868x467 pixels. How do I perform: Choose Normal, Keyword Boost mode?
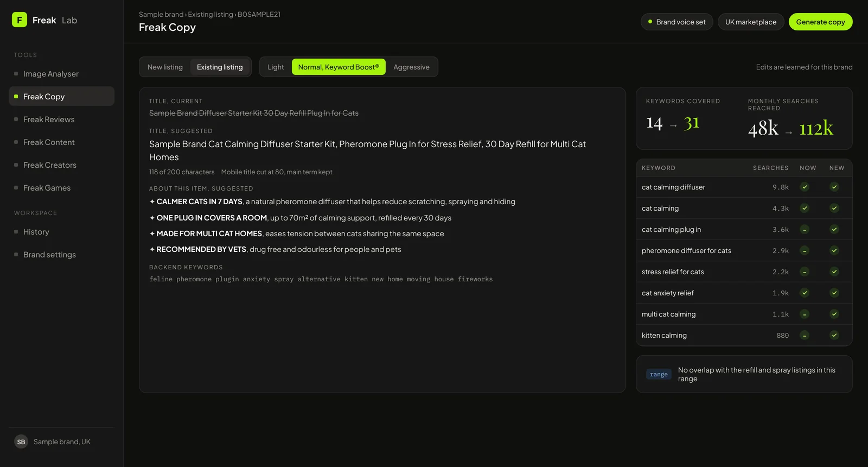point(339,67)
